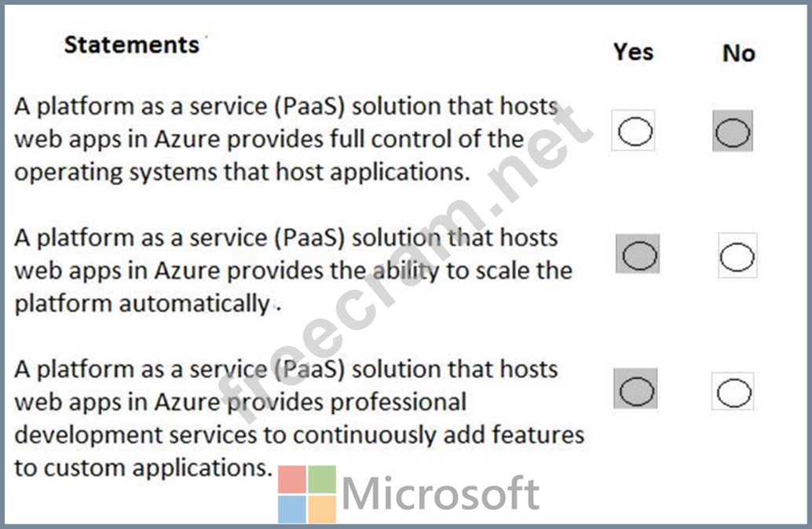Click the No column header
This screenshot has height=529, width=812.
[x=738, y=53]
